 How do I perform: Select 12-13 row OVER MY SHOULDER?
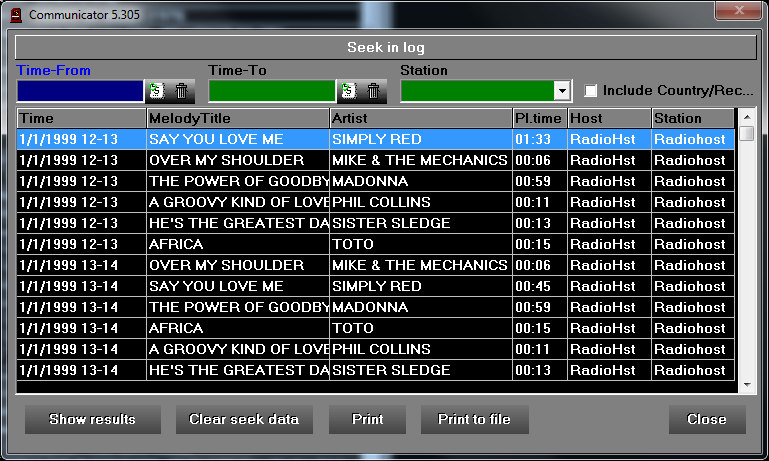click(376, 160)
